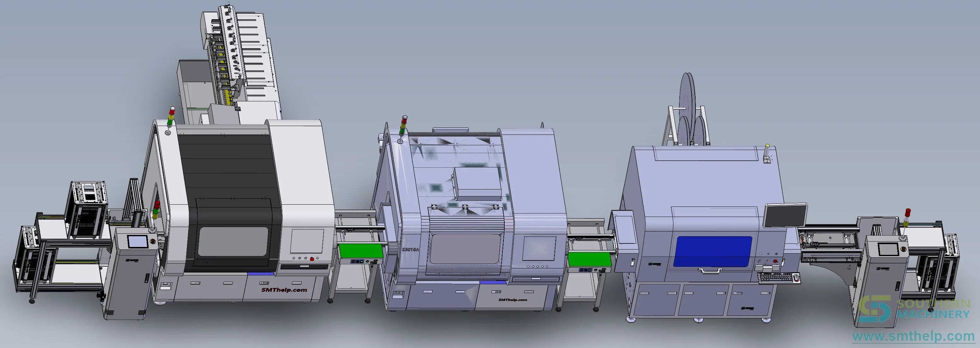
Task: Click the touchscreen on the left loader cabinet
Action: pyautogui.click(x=137, y=241)
